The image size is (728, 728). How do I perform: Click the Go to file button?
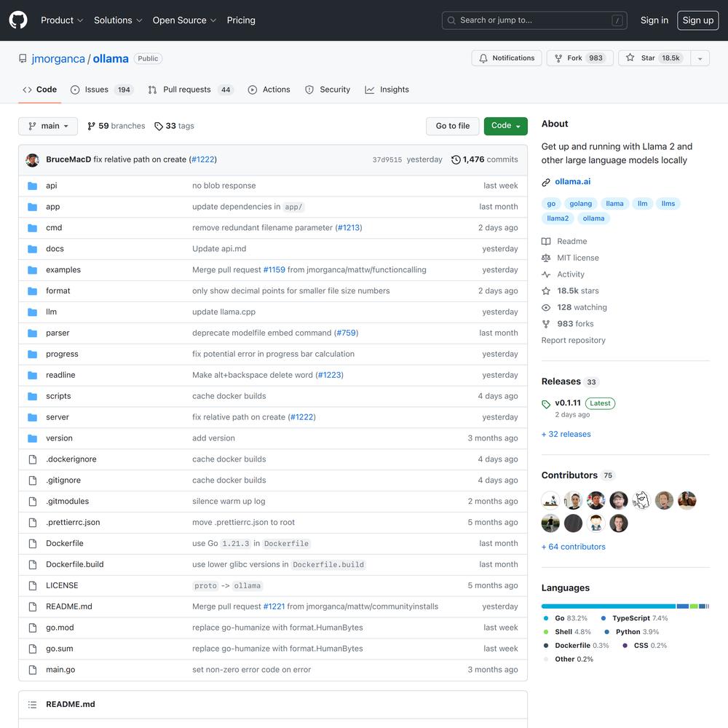pos(452,126)
